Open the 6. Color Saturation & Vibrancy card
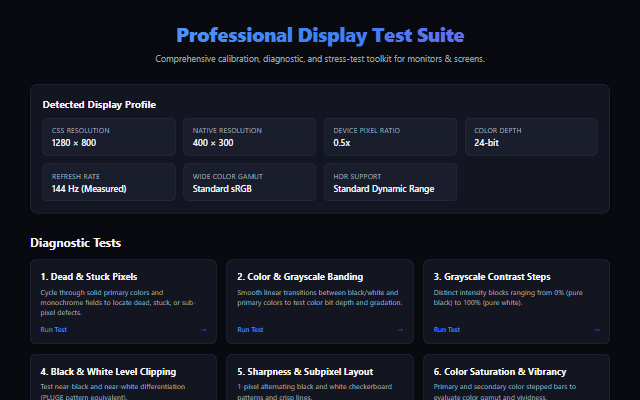This screenshot has width=640, height=400. tap(516, 377)
